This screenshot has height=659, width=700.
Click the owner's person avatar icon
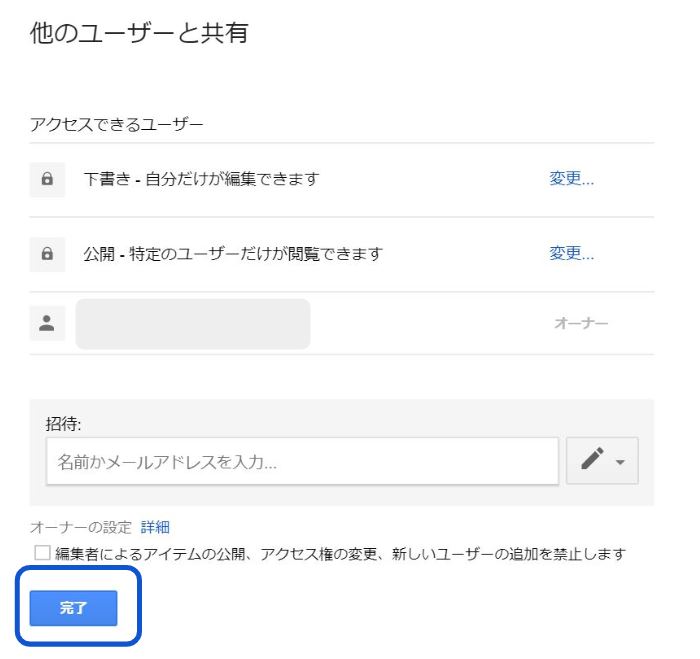(x=47, y=323)
